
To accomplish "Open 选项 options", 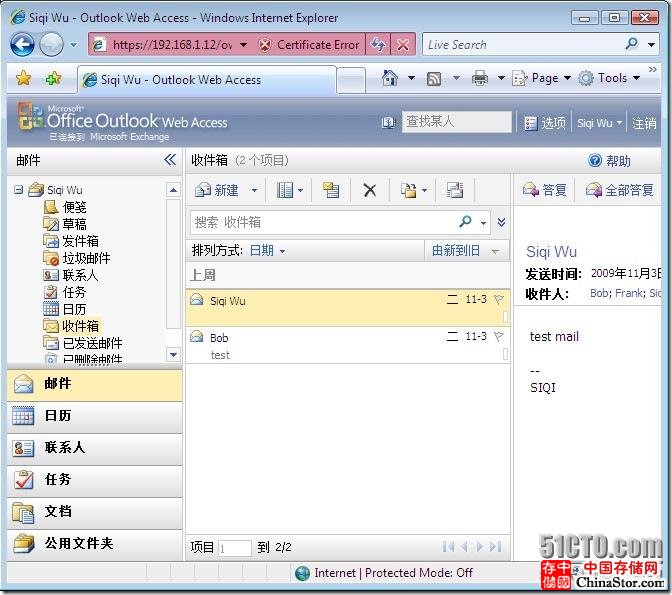I will coord(545,123).
